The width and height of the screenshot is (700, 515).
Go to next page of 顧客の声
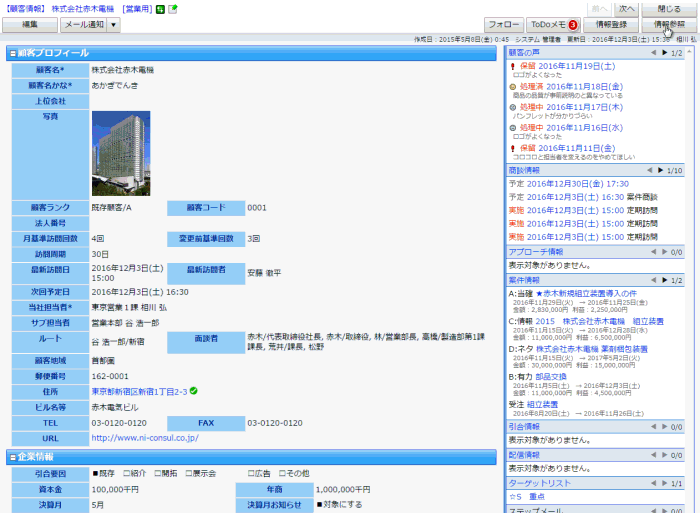pyautogui.click(x=660, y=52)
